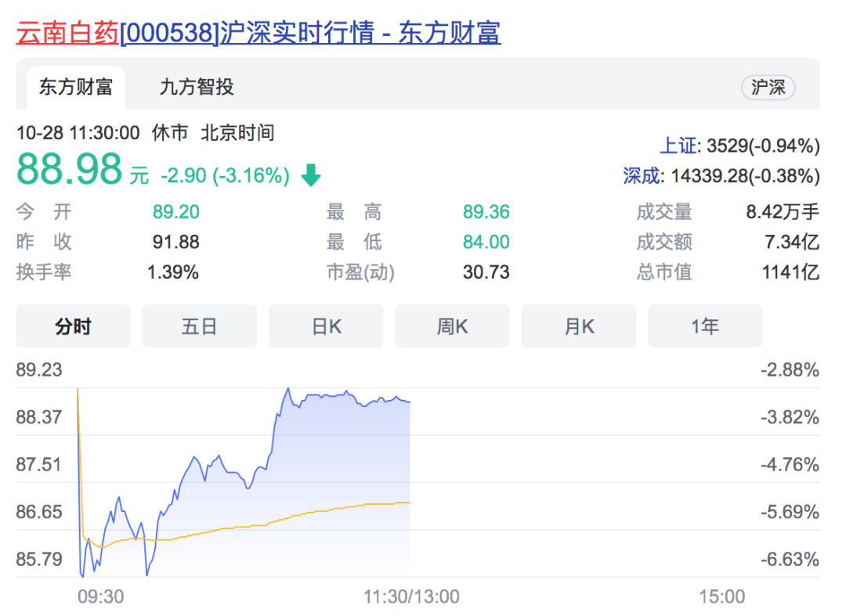Click the 换手率 value 1.39%

(x=173, y=272)
